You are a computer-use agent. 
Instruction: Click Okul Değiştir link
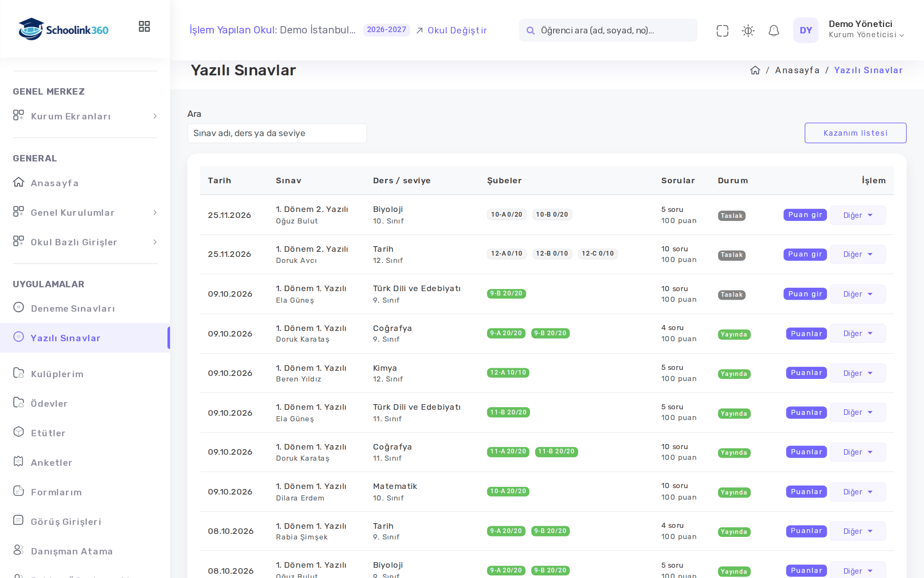pos(452,30)
